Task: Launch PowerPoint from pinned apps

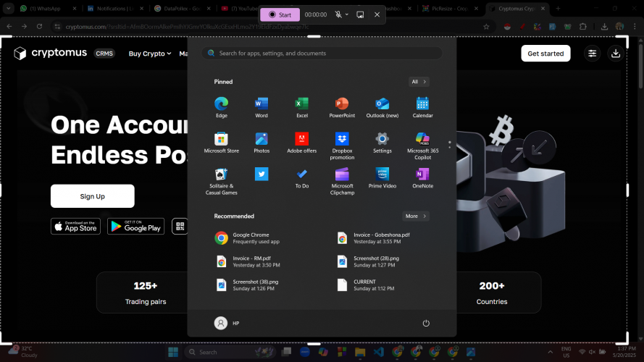Action: tap(342, 108)
